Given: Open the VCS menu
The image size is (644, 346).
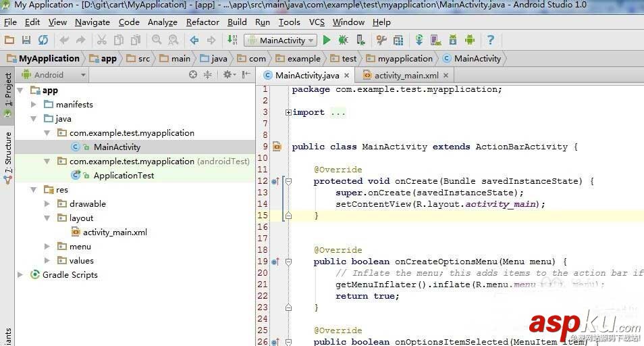Looking at the screenshot, I should point(317,22).
